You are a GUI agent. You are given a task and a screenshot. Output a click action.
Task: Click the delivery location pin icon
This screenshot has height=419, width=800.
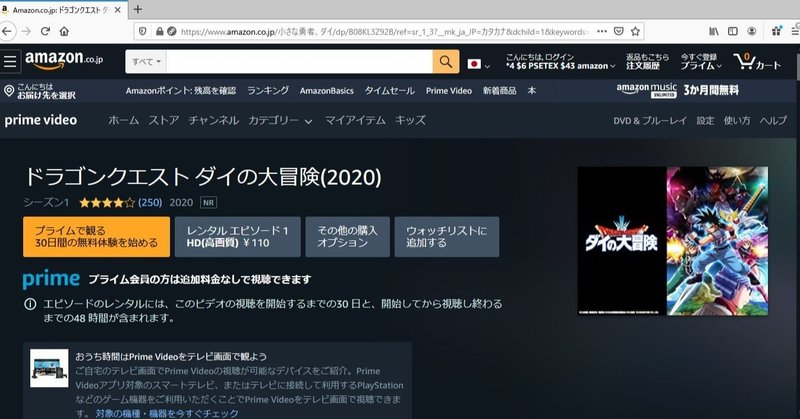(9, 91)
